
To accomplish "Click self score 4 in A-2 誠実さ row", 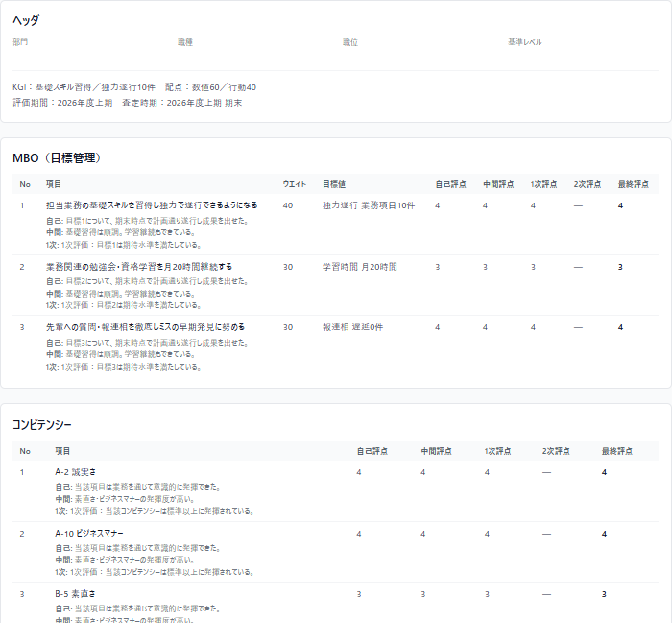I will tap(359, 472).
